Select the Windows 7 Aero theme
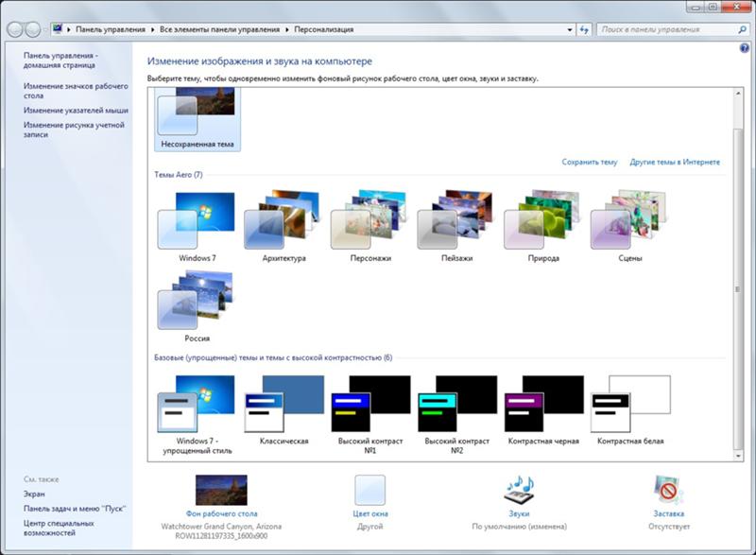The image size is (756, 555). click(x=198, y=227)
